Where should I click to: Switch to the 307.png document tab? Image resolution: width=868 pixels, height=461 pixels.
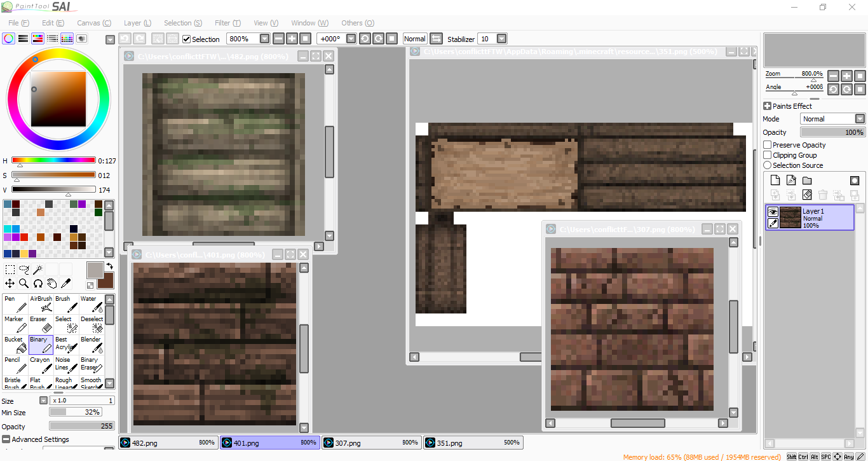click(x=372, y=443)
